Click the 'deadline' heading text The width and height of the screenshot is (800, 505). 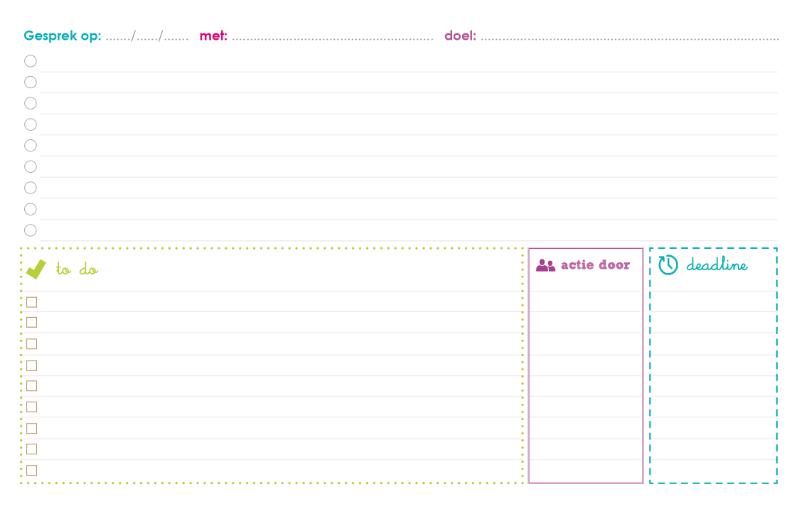coord(717,264)
